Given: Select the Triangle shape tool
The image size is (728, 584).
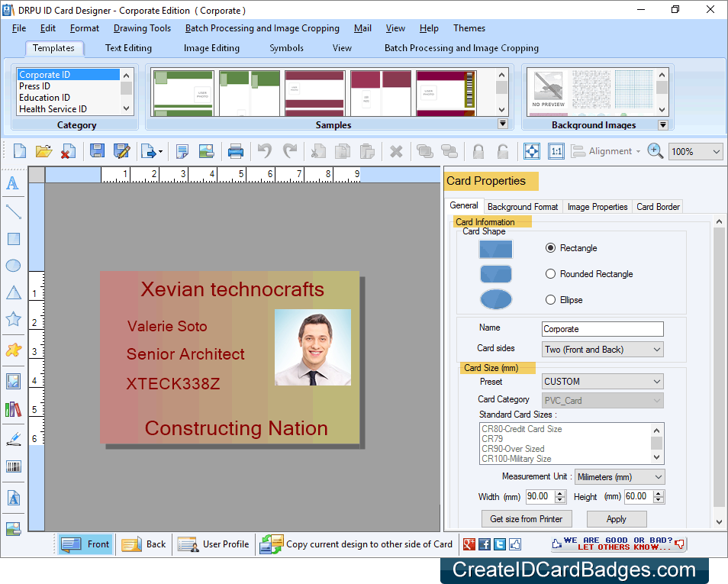Looking at the screenshot, I should pos(14,292).
